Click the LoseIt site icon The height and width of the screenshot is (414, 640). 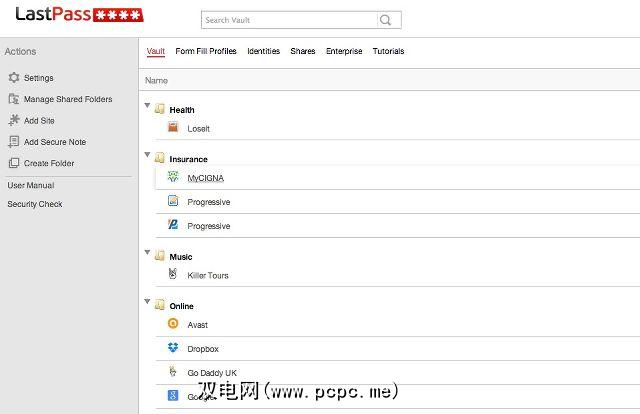point(173,127)
